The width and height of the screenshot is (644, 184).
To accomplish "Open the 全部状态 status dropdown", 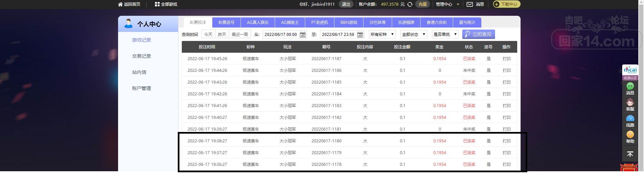I will [x=414, y=34].
